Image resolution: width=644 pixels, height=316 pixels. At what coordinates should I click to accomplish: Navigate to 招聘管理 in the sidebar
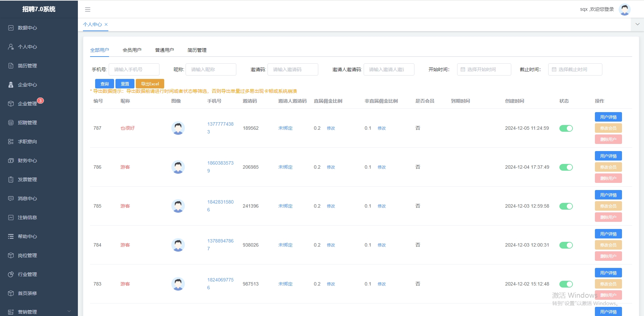coord(27,123)
